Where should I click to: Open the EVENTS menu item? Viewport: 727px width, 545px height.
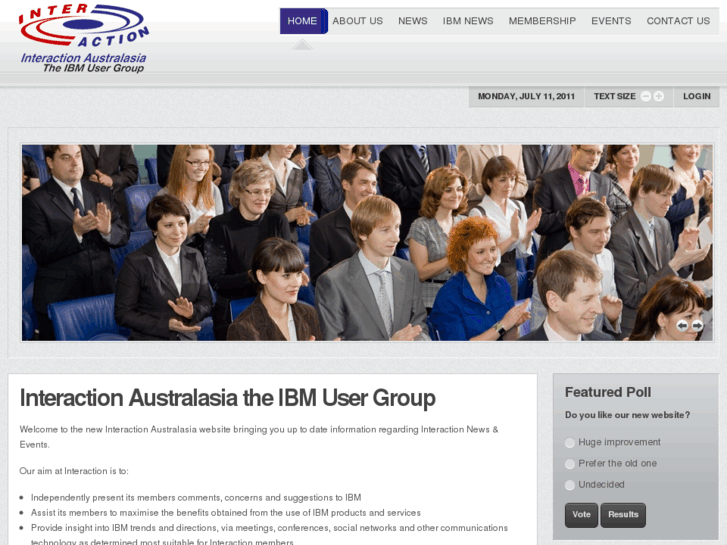tap(611, 21)
